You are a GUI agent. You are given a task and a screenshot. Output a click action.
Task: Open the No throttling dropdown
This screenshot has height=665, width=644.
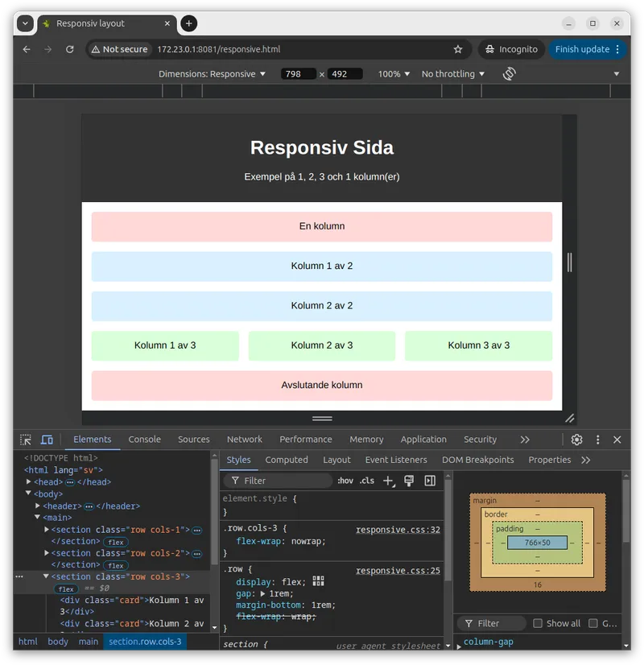coord(453,74)
